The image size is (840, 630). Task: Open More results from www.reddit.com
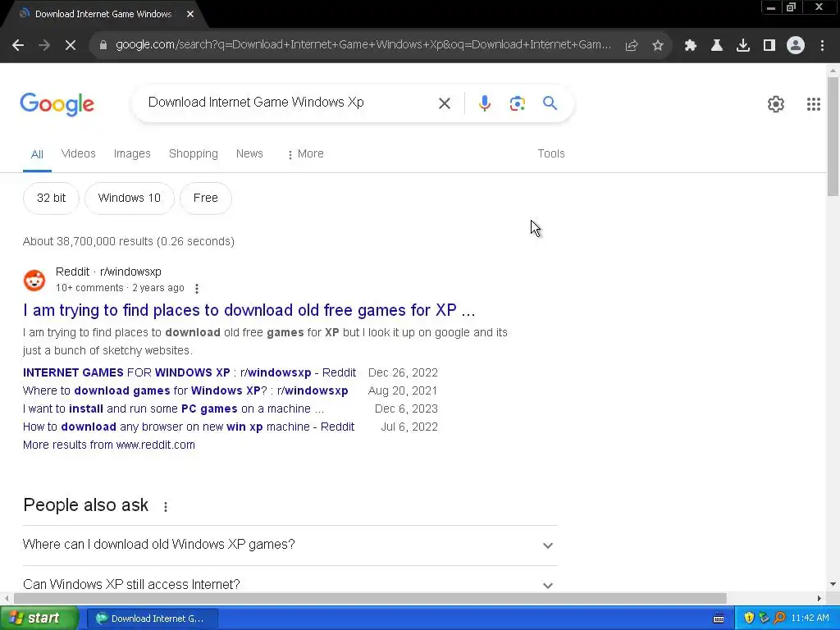click(109, 445)
